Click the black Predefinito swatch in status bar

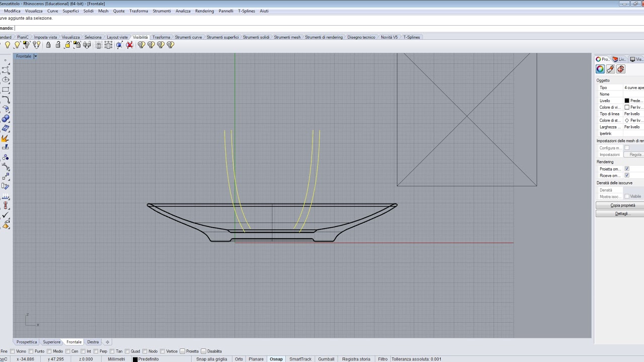[x=135, y=359]
